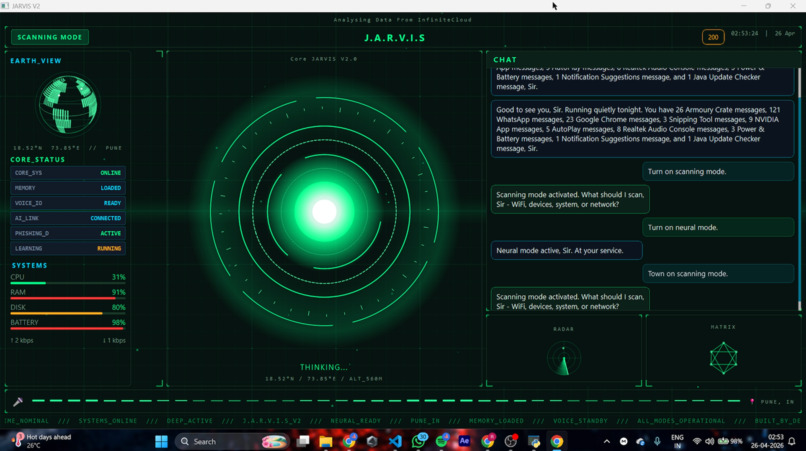
Task: Click the orange 200 status badge
Action: 713,37
